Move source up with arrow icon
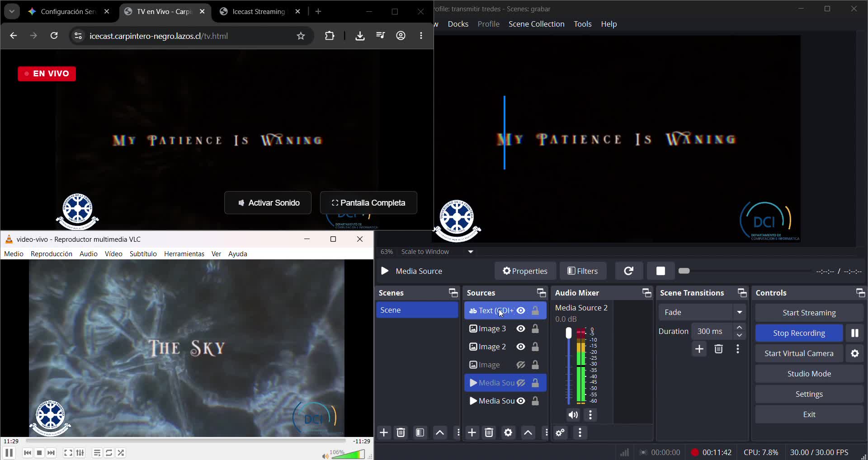 pyautogui.click(x=528, y=433)
